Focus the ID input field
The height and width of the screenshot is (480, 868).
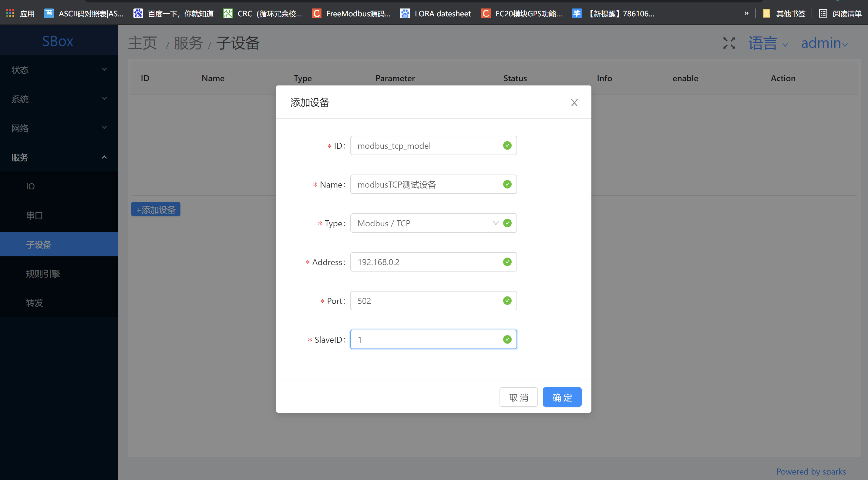tap(433, 145)
